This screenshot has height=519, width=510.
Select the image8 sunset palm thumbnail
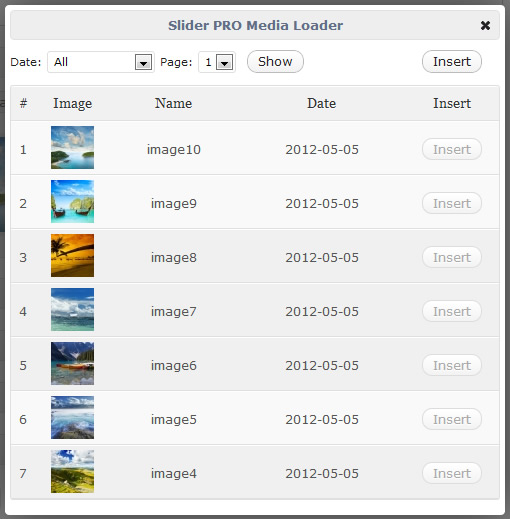(72, 255)
